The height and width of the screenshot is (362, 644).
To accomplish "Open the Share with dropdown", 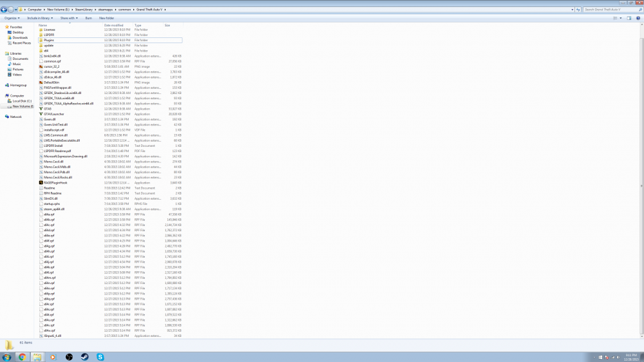I will tap(69, 18).
